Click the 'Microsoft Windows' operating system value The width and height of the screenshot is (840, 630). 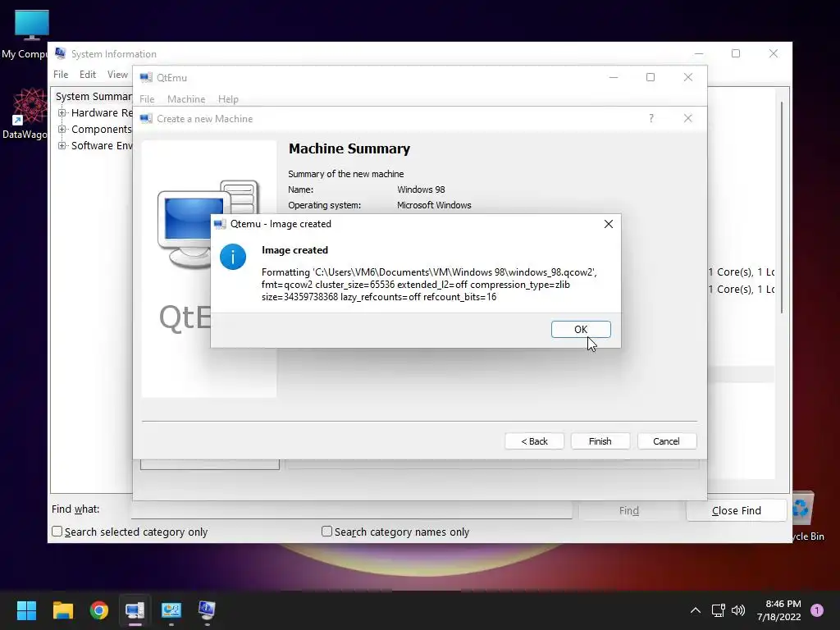[x=434, y=205]
